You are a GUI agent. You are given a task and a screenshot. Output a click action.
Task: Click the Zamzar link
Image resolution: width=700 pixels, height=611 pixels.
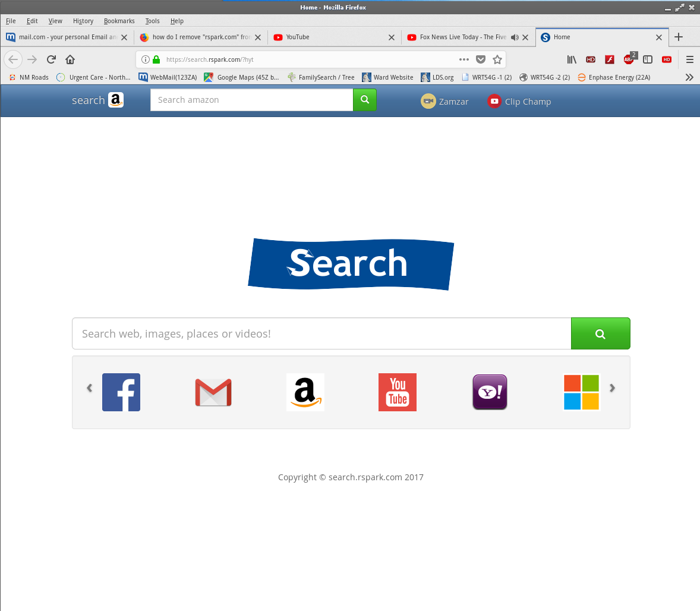444,102
